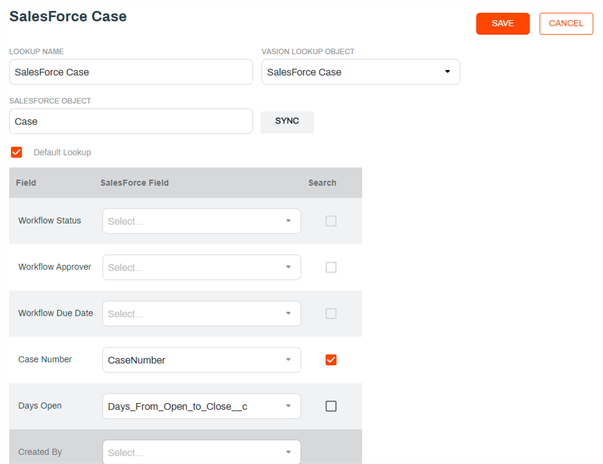Open the Vasion Lookup Object dropdown
The height and width of the screenshot is (464, 603).
pos(360,72)
